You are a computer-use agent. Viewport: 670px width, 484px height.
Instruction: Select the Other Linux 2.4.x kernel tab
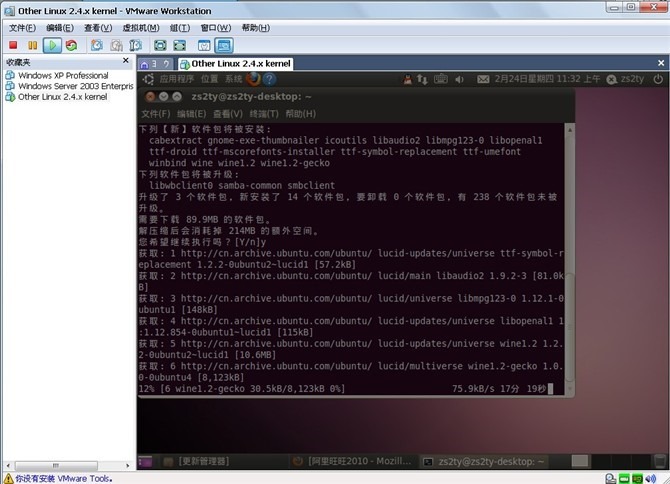(235, 64)
